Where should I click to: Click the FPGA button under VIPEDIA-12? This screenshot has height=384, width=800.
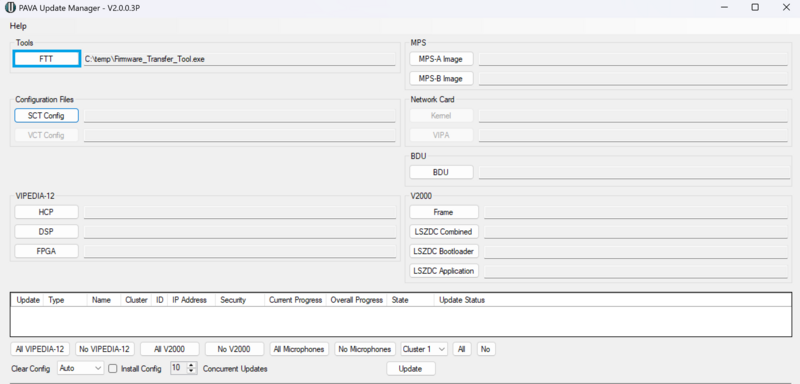pyautogui.click(x=46, y=250)
